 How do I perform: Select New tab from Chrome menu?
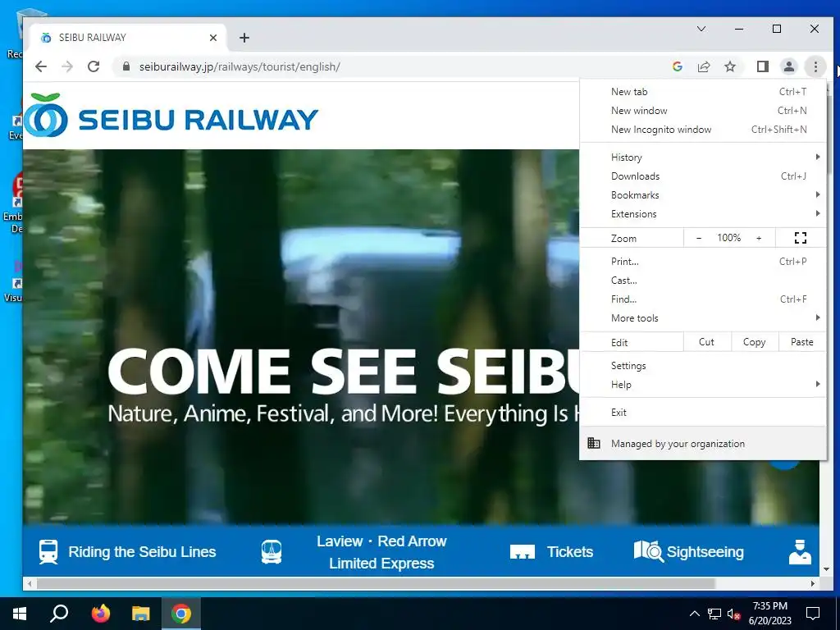(703, 92)
